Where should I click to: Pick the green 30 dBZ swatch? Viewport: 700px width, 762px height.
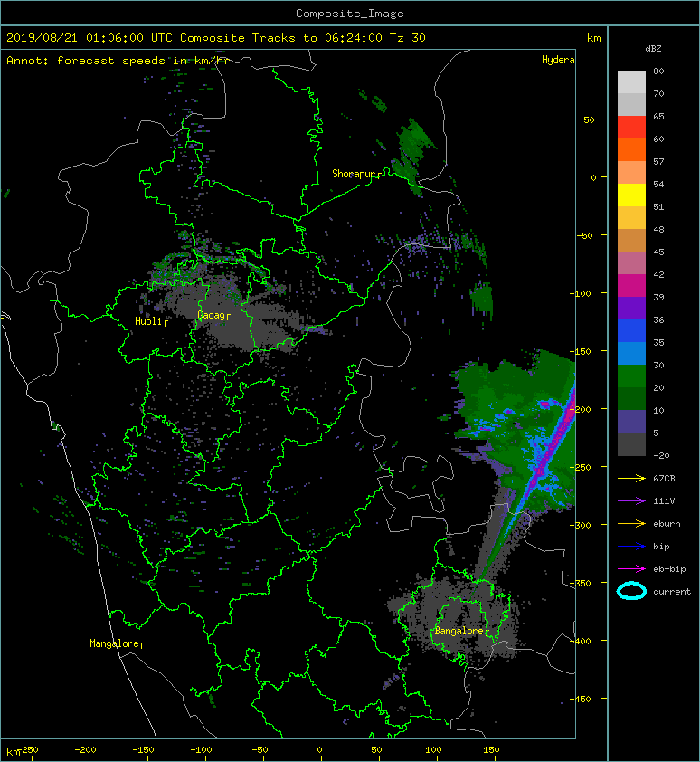click(631, 376)
